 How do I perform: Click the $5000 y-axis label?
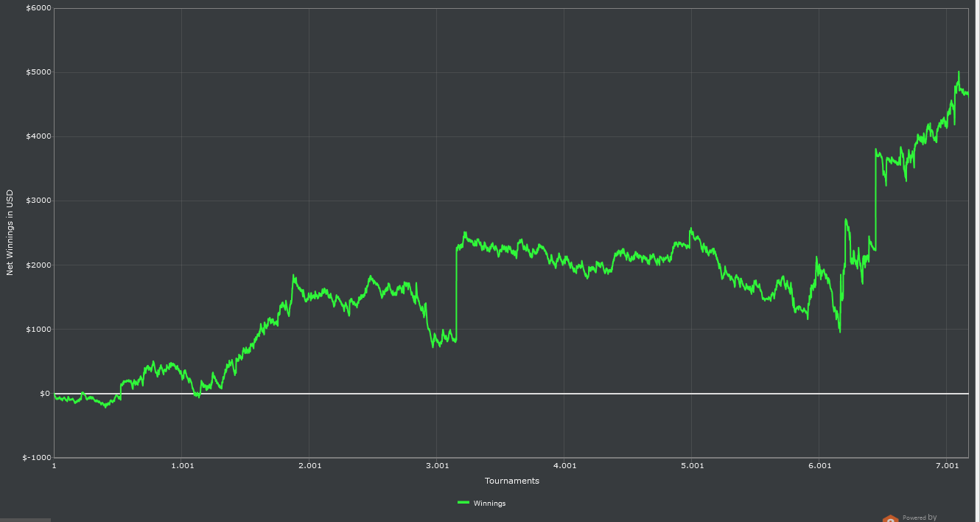tap(38, 72)
